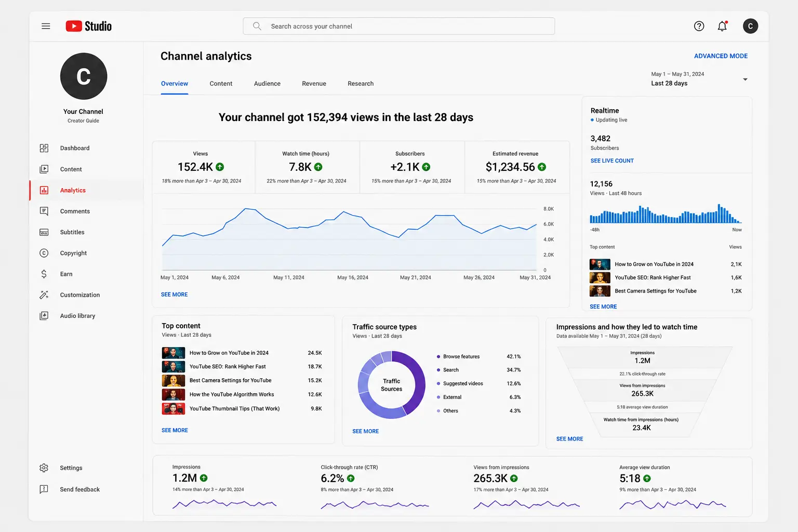Select the Estimated revenue metric card
This screenshot has width=798, height=532.
(x=517, y=167)
